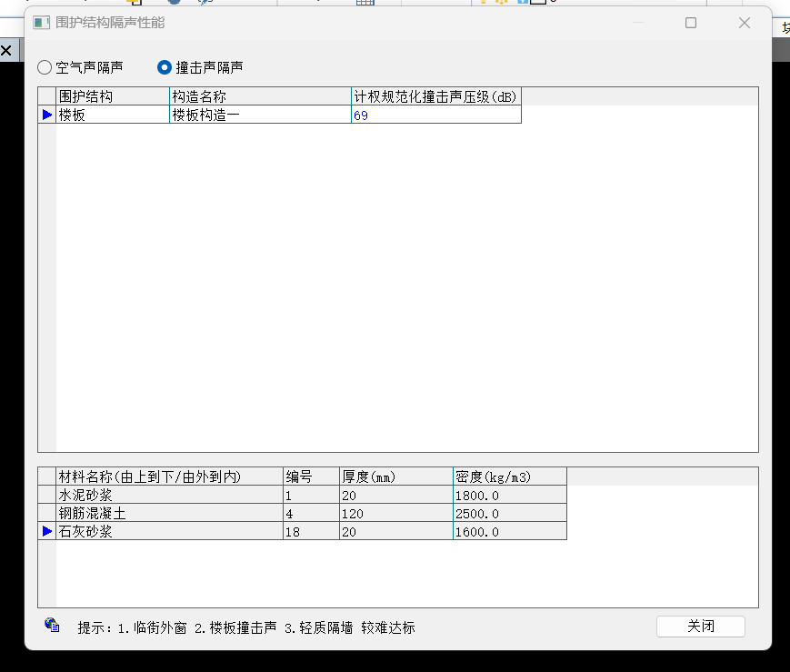
Task: Select the 水泥砂浆 material row
Action: [169, 496]
